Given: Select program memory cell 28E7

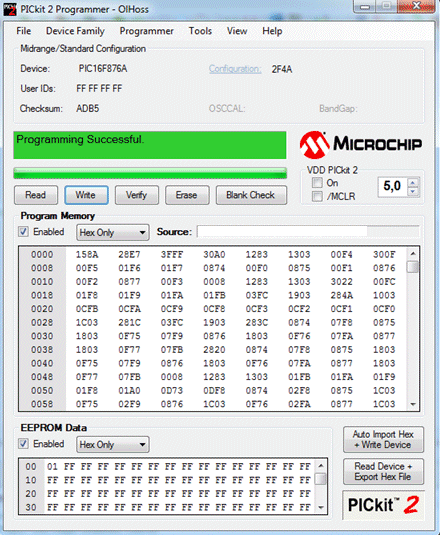Looking at the screenshot, I should tap(129, 255).
